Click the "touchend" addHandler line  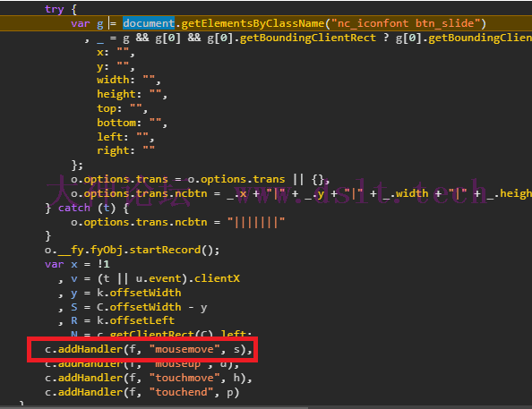(x=142, y=392)
